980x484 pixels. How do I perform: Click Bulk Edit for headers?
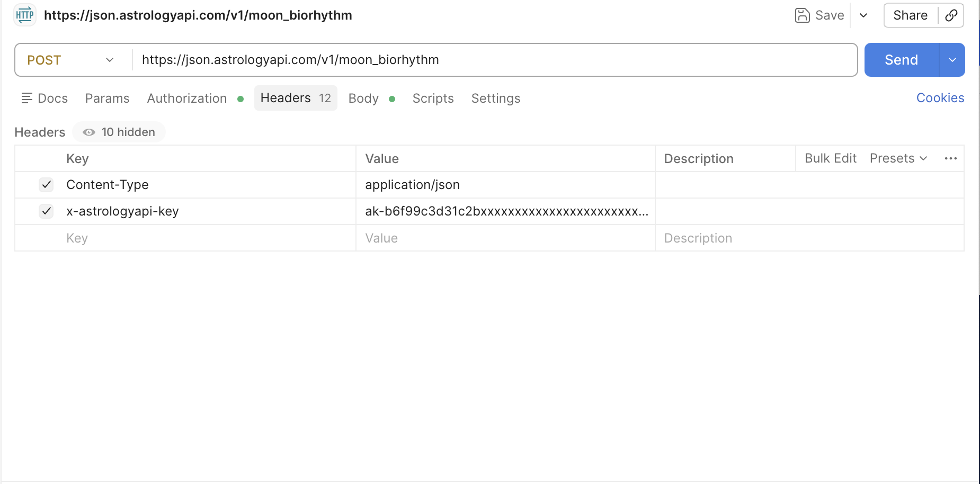[x=830, y=158]
